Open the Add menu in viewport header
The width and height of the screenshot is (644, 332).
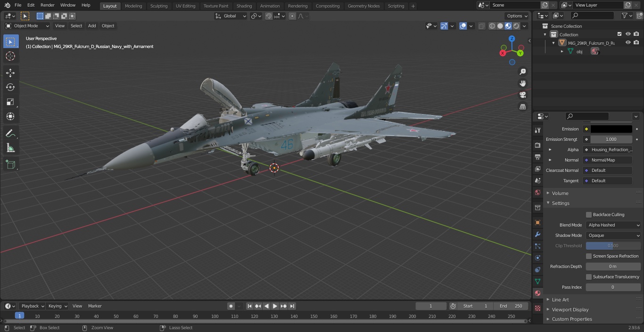(92, 26)
